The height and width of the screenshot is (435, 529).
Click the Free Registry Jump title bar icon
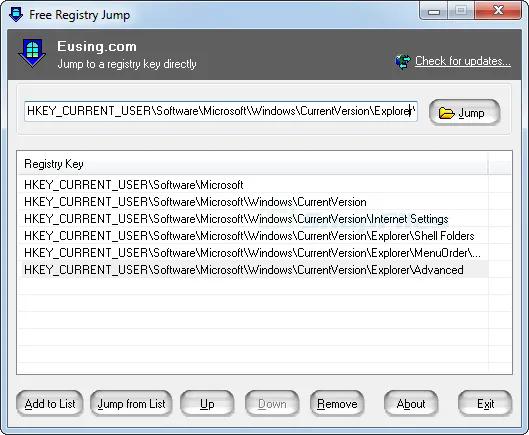click(x=16, y=14)
